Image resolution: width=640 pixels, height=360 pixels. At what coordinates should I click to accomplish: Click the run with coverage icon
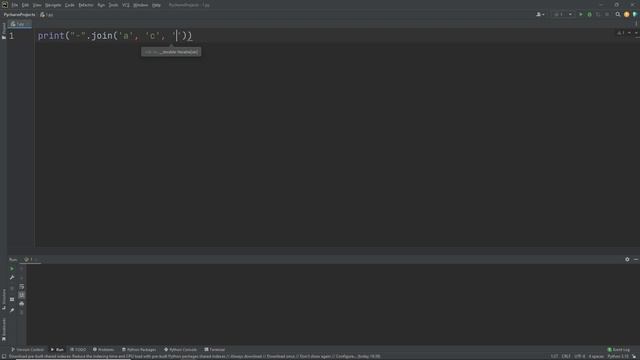tap(598, 15)
